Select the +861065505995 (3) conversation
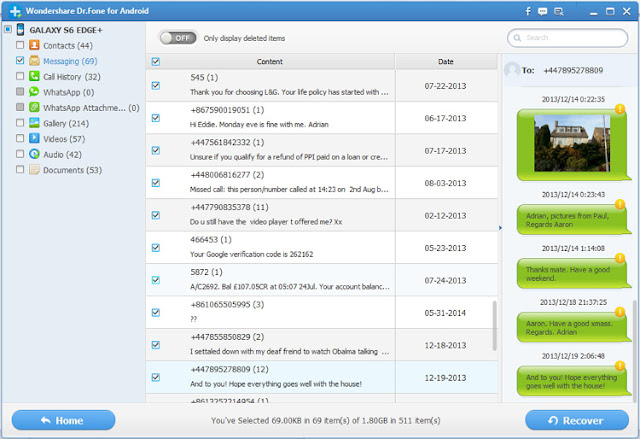This screenshot has height=439, width=640. pyautogui.click(x=322, y=312)
